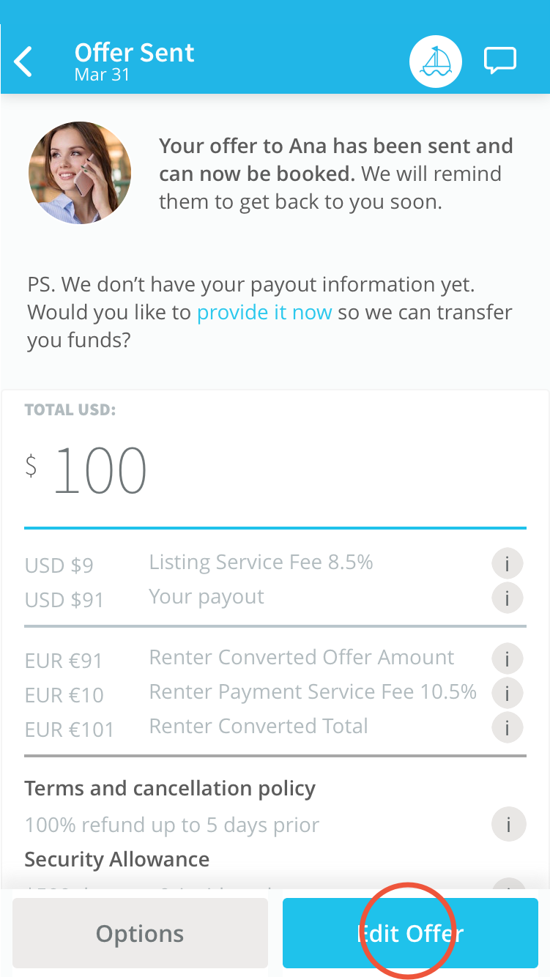Show info for Listing Service Fee
550x980 pixels.
coord(508,564)
